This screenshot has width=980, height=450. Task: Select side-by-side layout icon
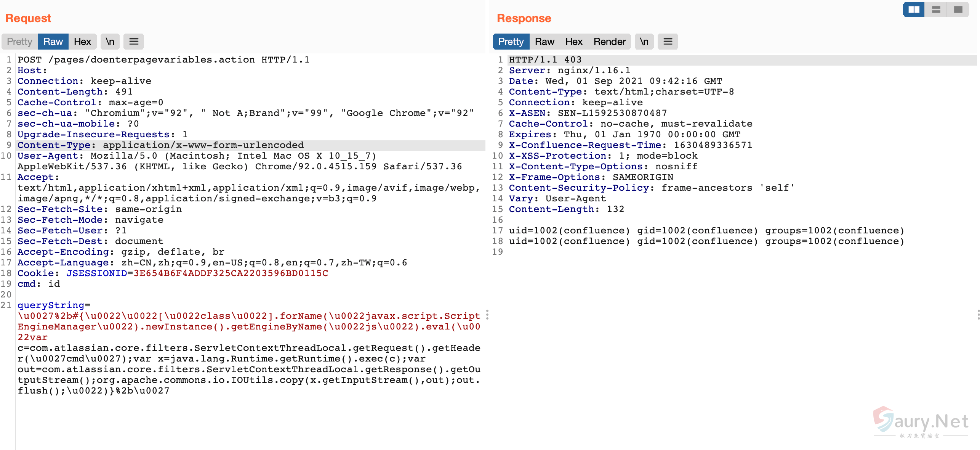click(914, 10)
